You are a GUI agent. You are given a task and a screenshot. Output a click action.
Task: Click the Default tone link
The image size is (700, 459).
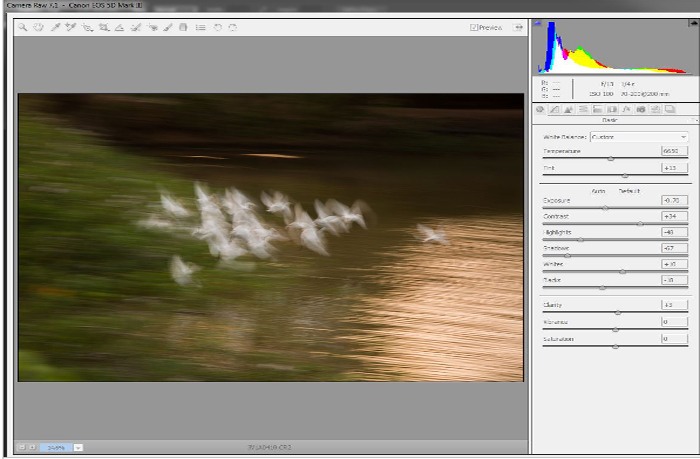point(628,190)
